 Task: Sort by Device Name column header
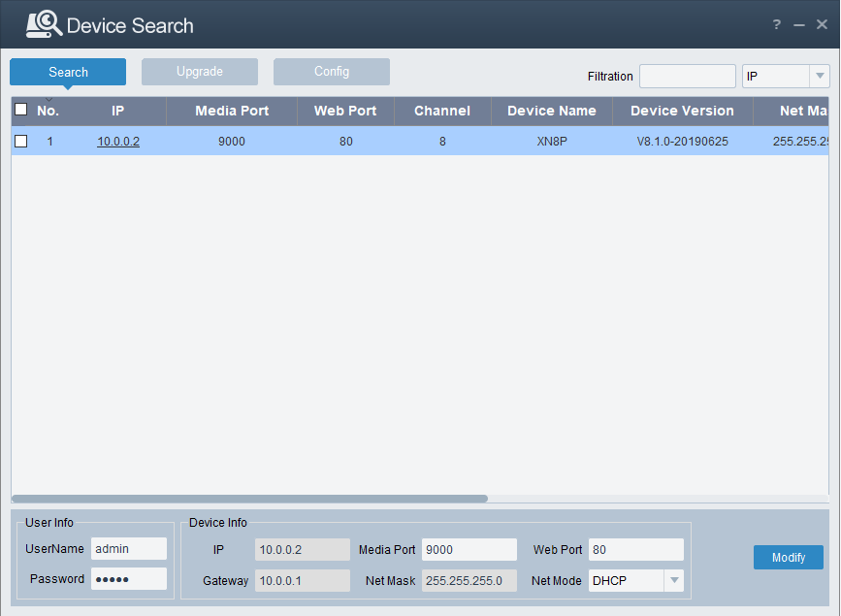[551, 111]
